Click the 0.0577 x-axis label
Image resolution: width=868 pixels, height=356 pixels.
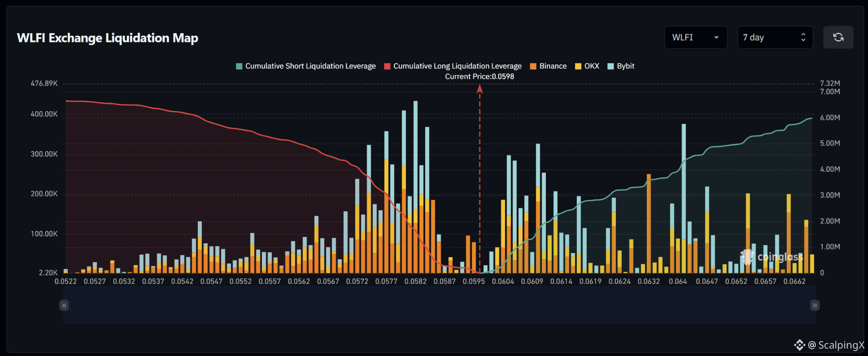coord(387,281)
